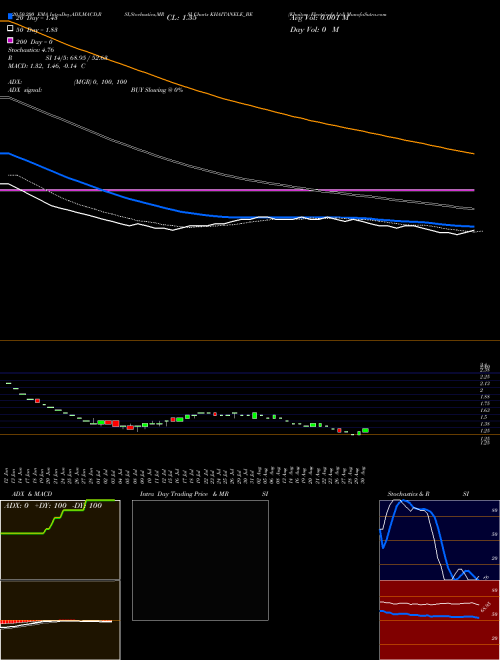Click the 'BUY Slowing @ 0%' signal text
500x660 pixels.
(x=157, y=90)
